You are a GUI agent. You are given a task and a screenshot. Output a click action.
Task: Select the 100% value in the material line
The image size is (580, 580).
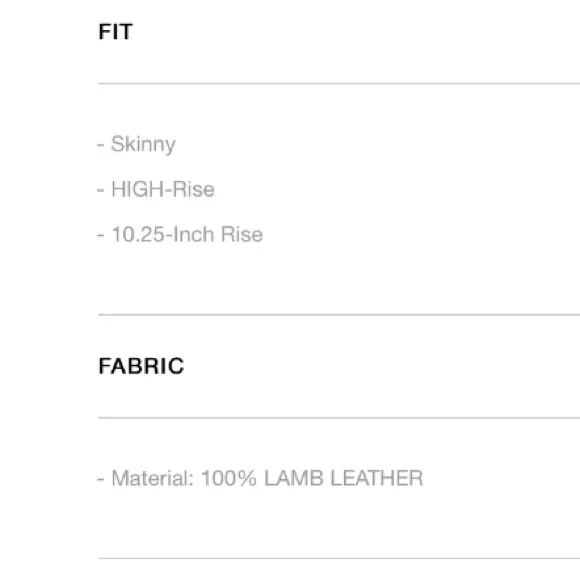click(x=229, y=478)
